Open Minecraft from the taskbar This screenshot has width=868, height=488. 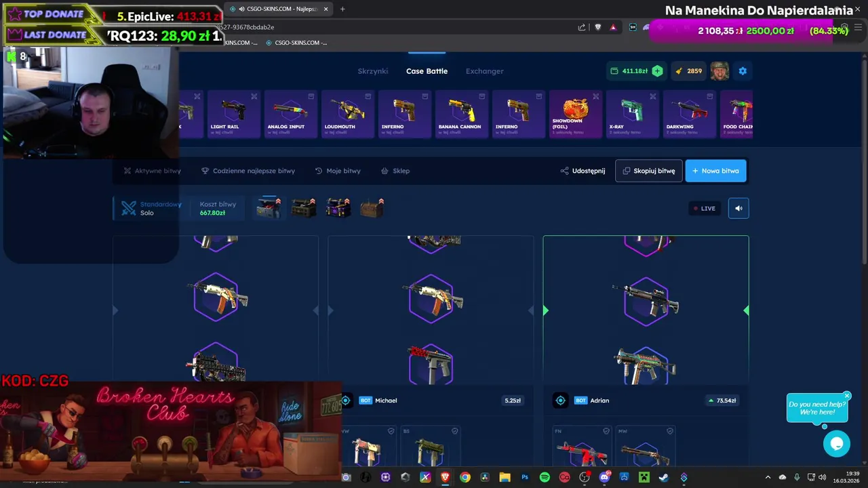644,477
